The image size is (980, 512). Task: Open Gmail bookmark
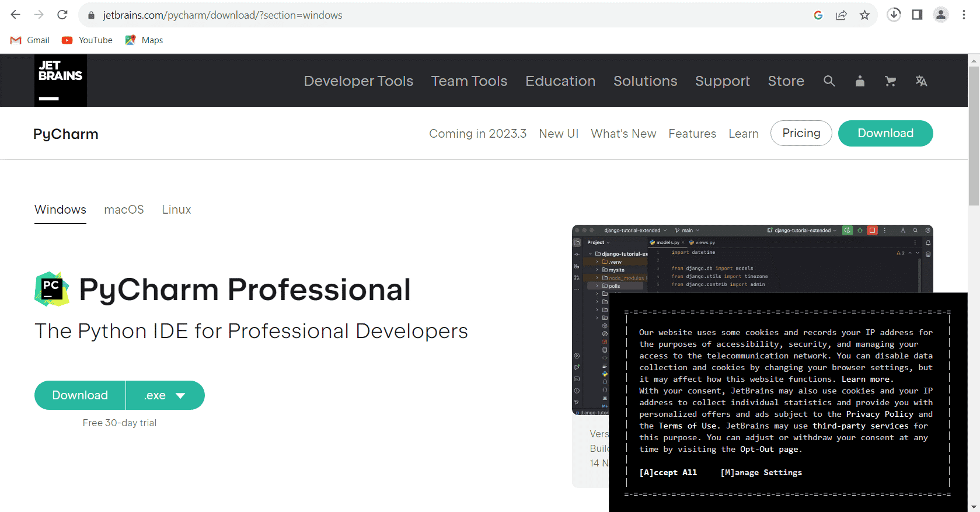pos(30,40)
